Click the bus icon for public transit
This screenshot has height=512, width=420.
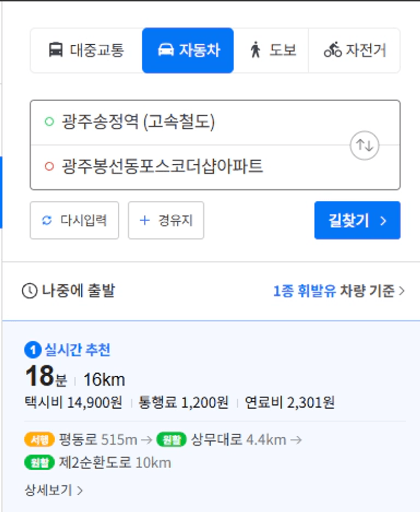(x=56, y=50)
